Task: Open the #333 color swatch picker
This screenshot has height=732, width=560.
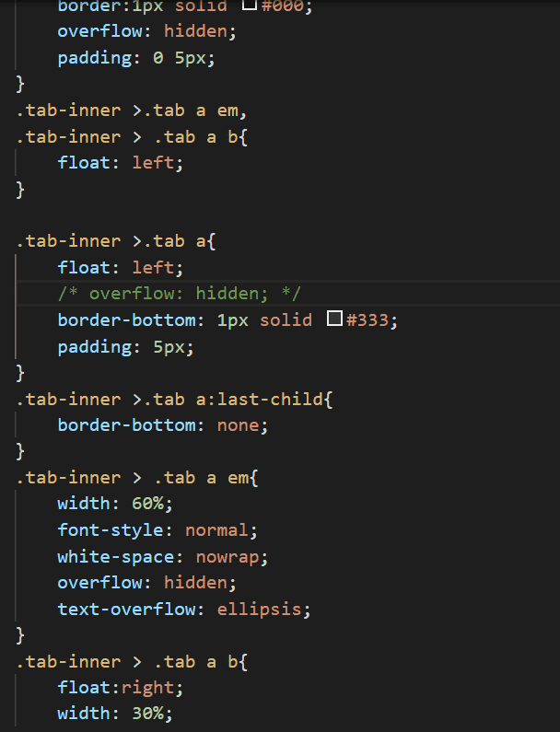Action: pyautogui.click(x=334, y=319)
